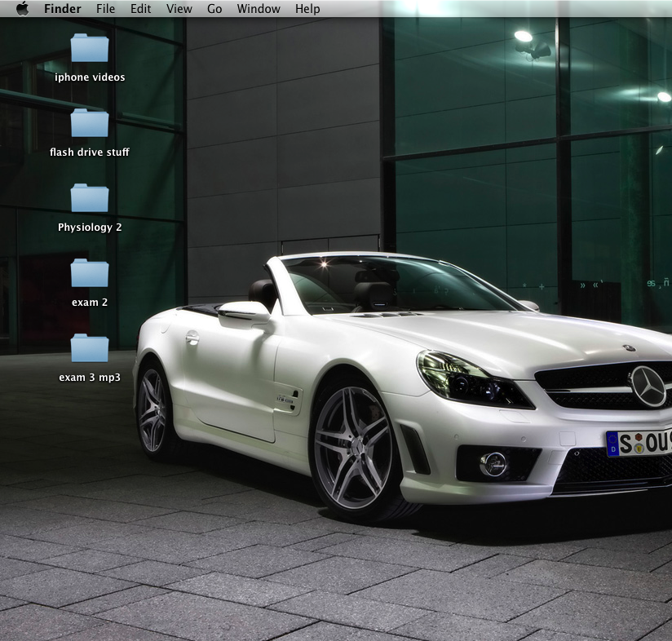Select the flash drive stuff folder icon
Screen dimensions: 672x641
[90, 123]
